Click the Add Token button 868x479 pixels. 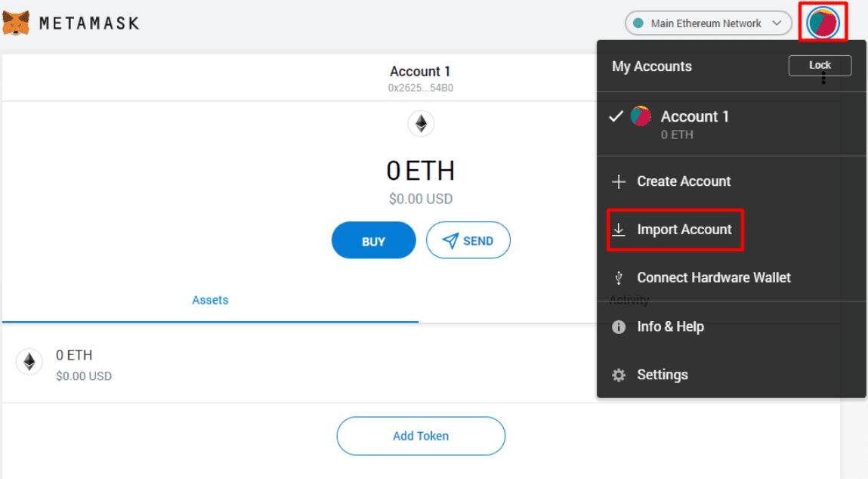point(421,436)
